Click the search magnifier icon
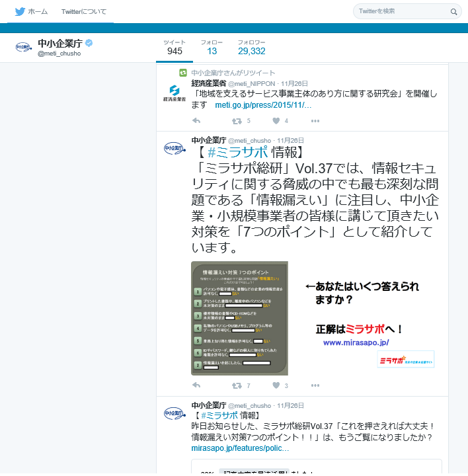Viewport: 468px width, 476px height. click(x=453, y=12)
